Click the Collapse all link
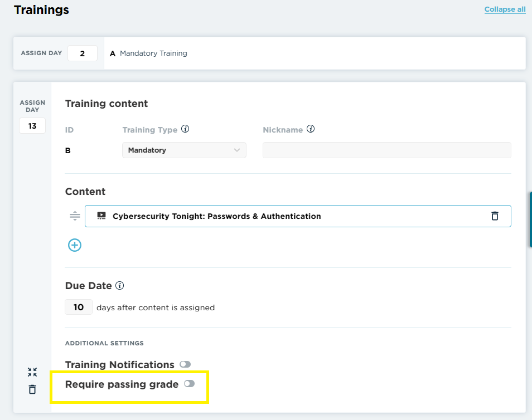This screenshot has width=532, height=420. click(x=505, y=9)
